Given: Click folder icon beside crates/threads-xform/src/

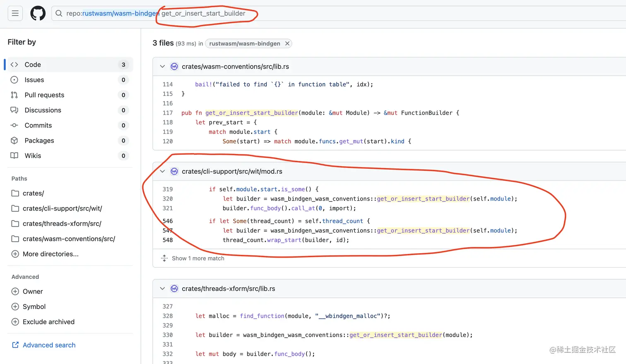Looking at the screenshot, I should (x=15, y=223).
